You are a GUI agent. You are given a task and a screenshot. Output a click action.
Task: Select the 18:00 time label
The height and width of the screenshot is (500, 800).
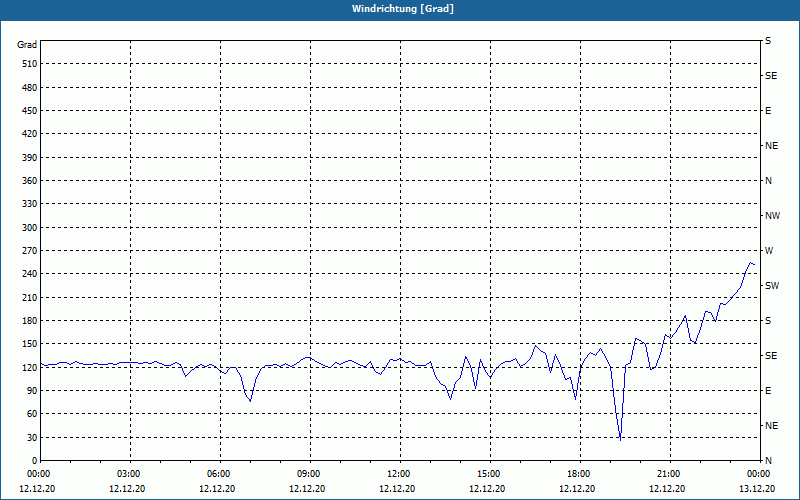coord(577,474)
